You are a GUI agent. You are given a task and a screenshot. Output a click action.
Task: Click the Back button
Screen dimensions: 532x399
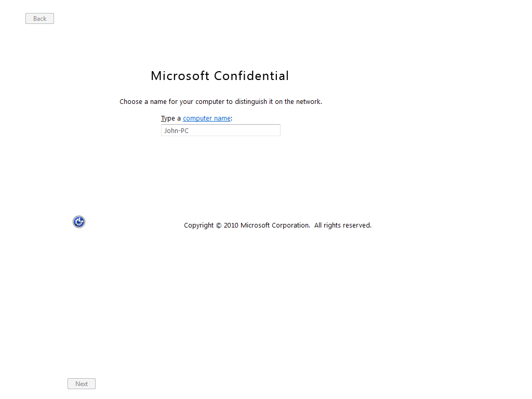pyautogui.click(x=39, y=19)
